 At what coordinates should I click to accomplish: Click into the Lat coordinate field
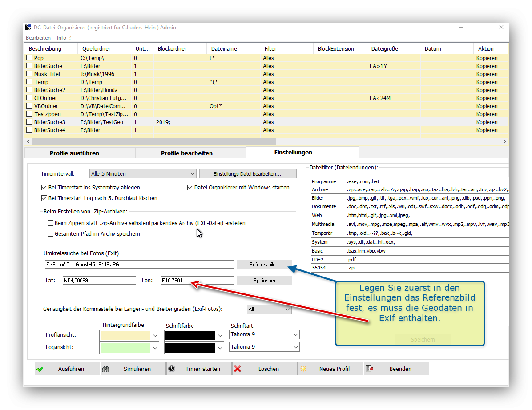[99, 281]
